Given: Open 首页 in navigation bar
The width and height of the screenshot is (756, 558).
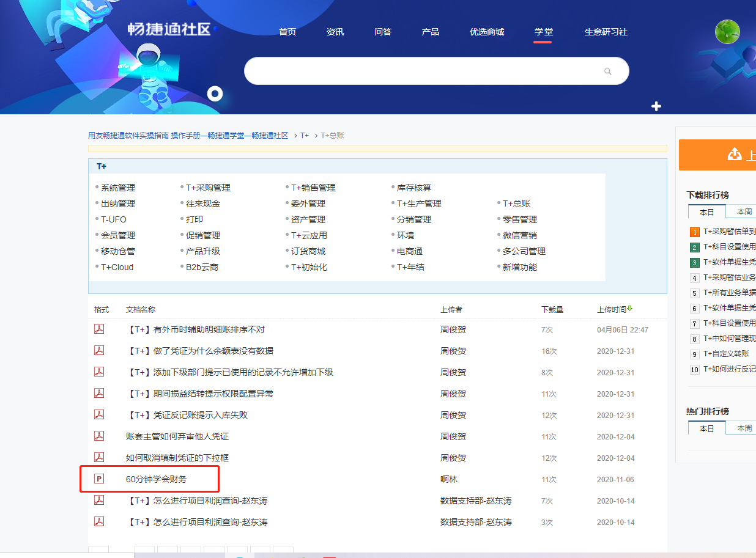Looking at the screenshot, I should click(287, 32).
